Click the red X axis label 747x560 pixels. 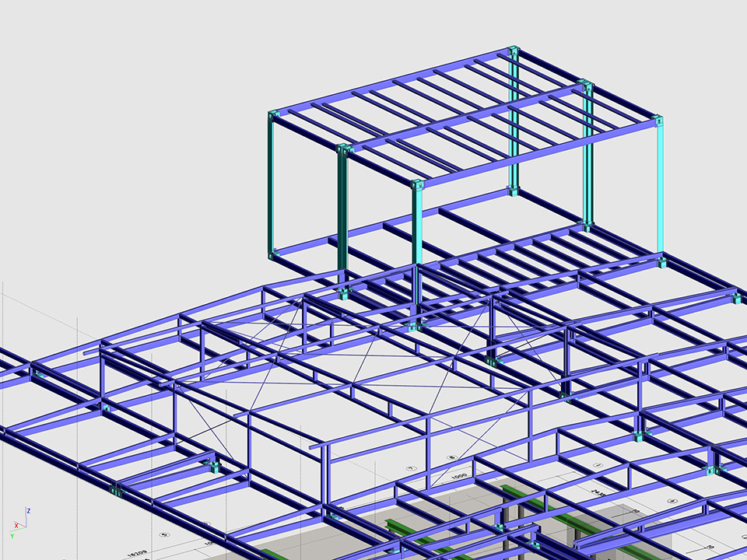pyautogui.click(x=16, y=526)
